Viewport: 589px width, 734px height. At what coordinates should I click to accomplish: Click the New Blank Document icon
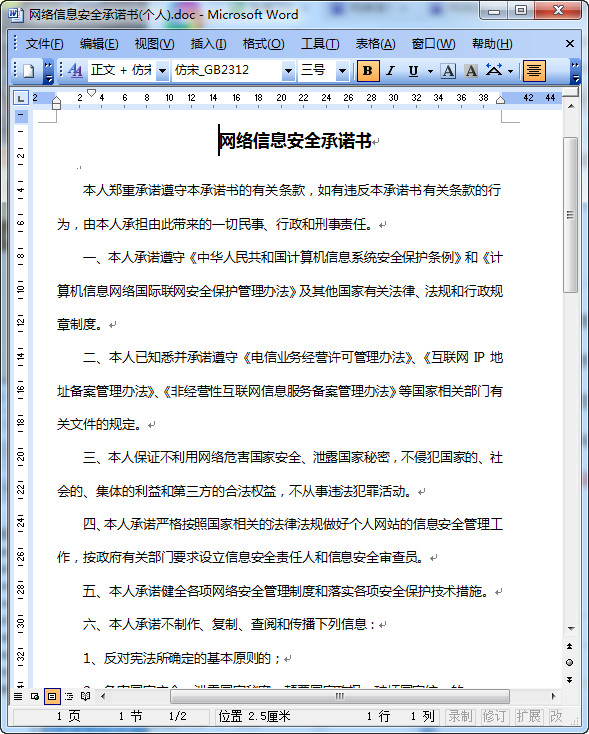click(x=29, y=71)
